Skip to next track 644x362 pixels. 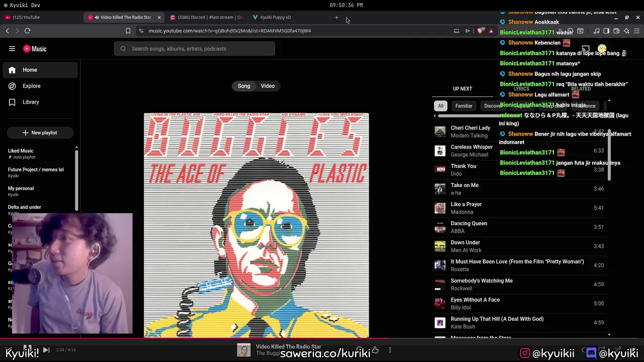[x=46, y=350]
